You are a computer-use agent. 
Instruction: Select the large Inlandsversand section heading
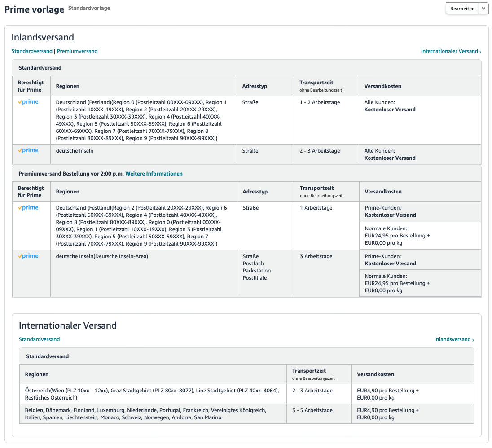point(43,37)
